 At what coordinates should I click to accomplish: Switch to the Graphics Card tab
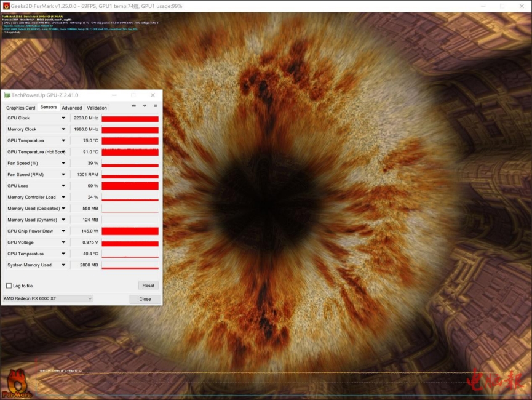(20, 108)
